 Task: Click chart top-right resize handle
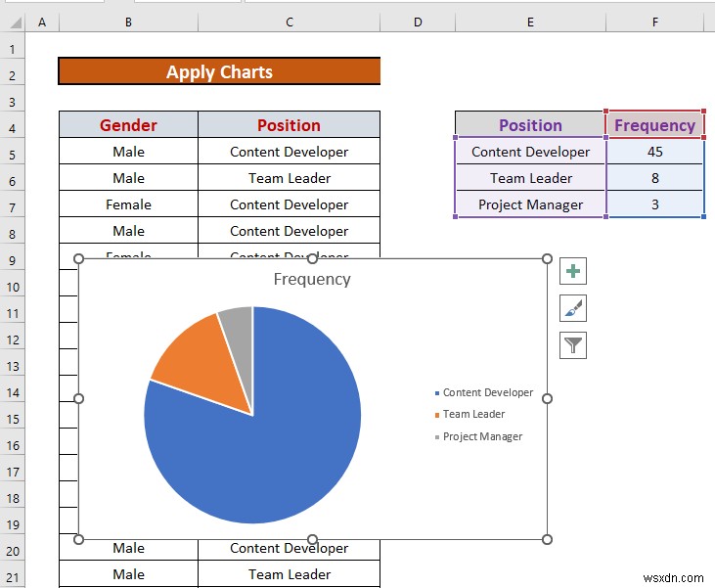coord(547,258)
